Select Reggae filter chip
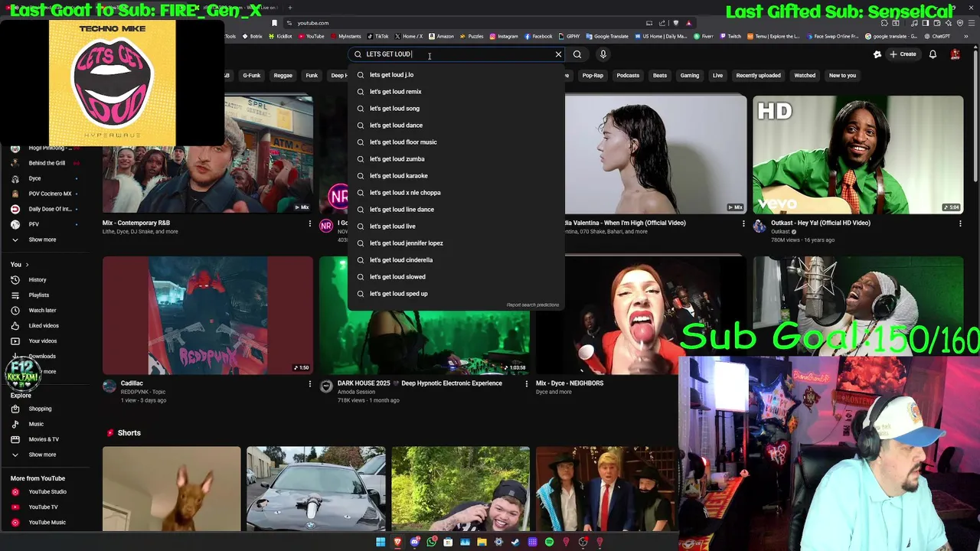This screenshot has width=980, height=551. point(283,76)
